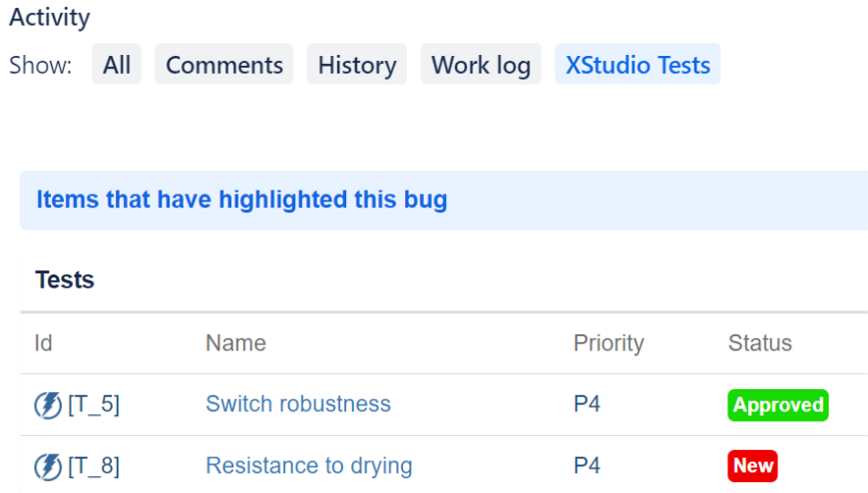Click the lightning test icon beside T_5
This screenshot has width=868, height=493.
48,405
